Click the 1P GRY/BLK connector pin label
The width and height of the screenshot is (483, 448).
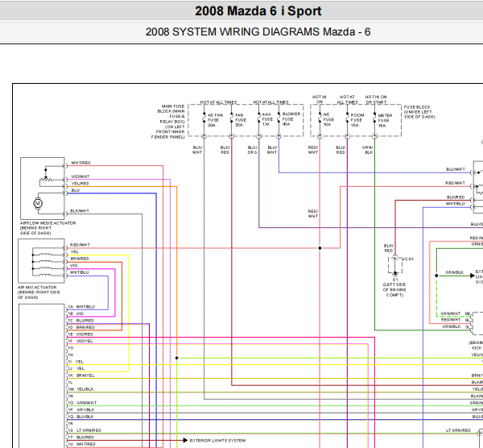[81, 410]
